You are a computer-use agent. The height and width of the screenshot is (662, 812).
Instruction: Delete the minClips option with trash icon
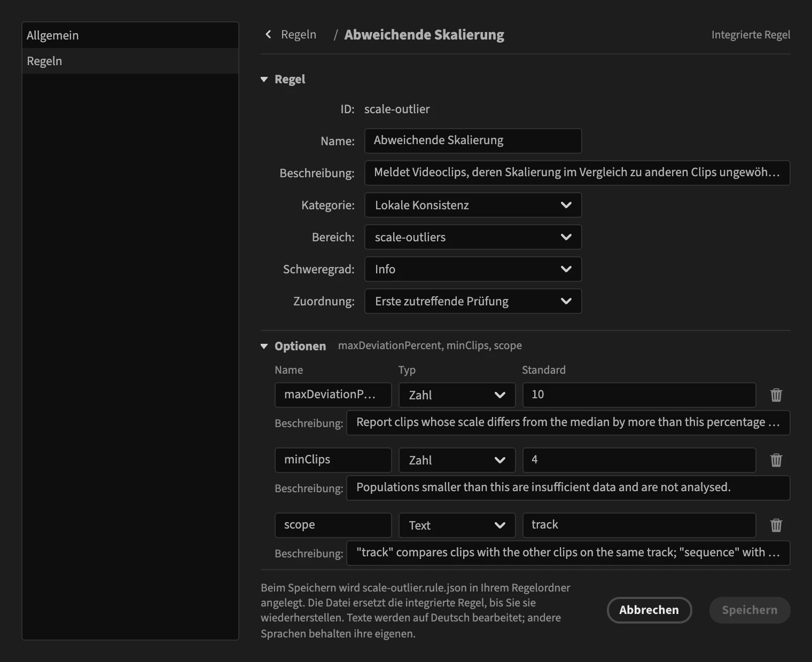(776, 460)
